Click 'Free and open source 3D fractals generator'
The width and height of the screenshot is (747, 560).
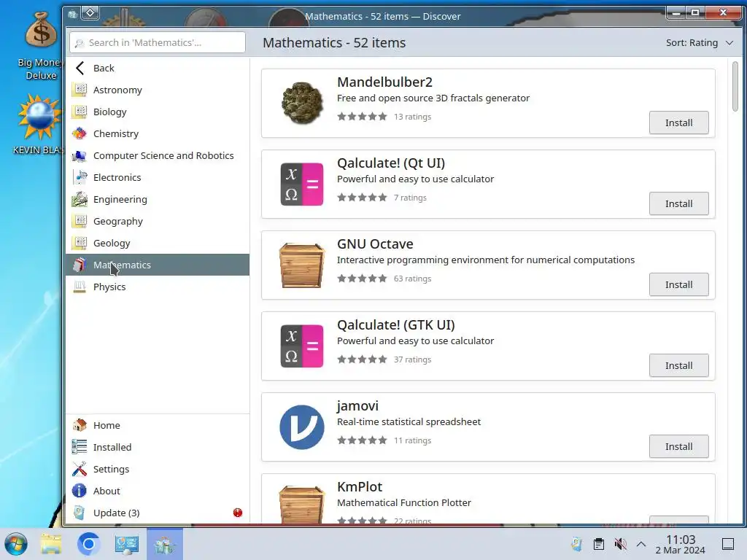coord(433,98)
